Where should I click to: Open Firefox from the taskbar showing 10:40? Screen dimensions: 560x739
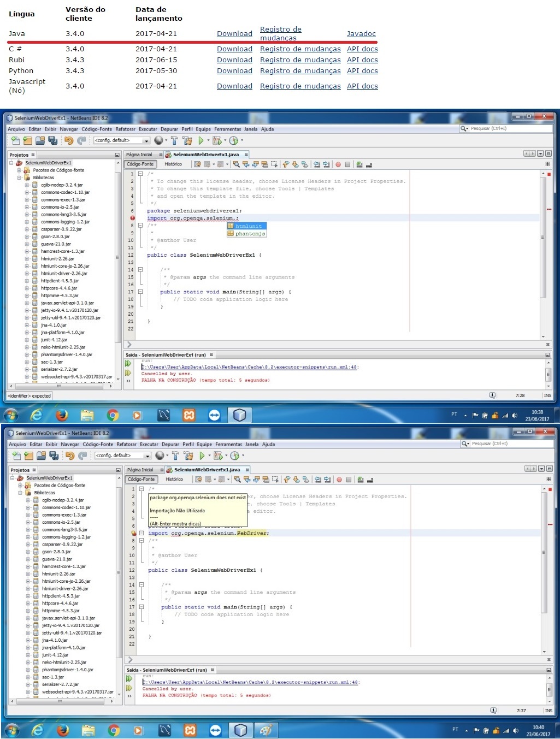point(63,730)
